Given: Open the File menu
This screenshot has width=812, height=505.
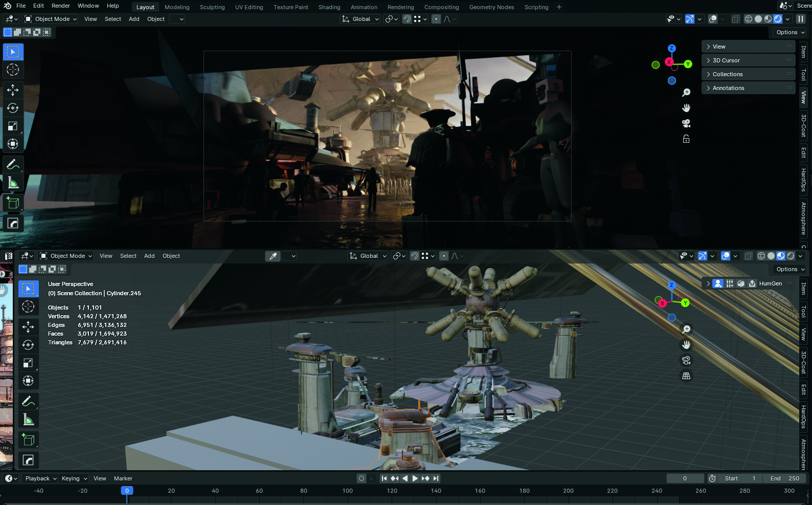Looking at the screenshot, I should (x=21, y=6).
